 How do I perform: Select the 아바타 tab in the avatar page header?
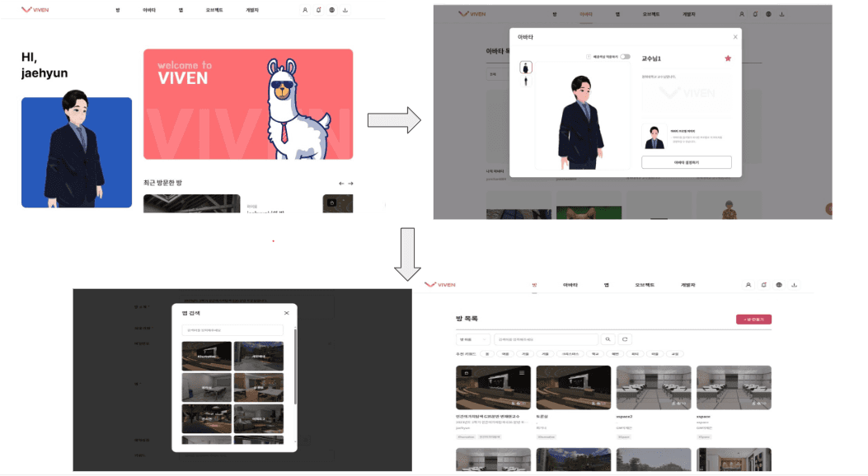586,14
